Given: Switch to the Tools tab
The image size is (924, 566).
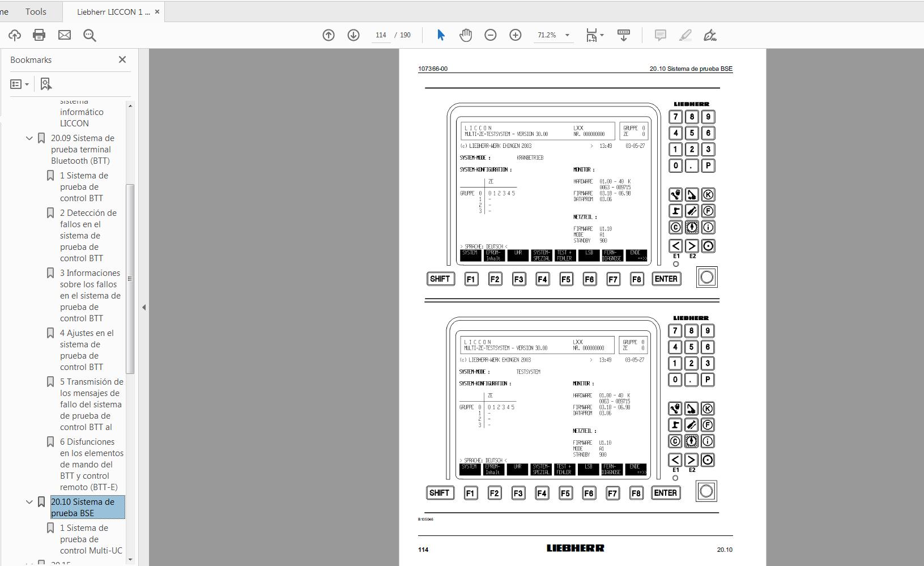Looking at the screenshot, I should (x=35, y=11).
